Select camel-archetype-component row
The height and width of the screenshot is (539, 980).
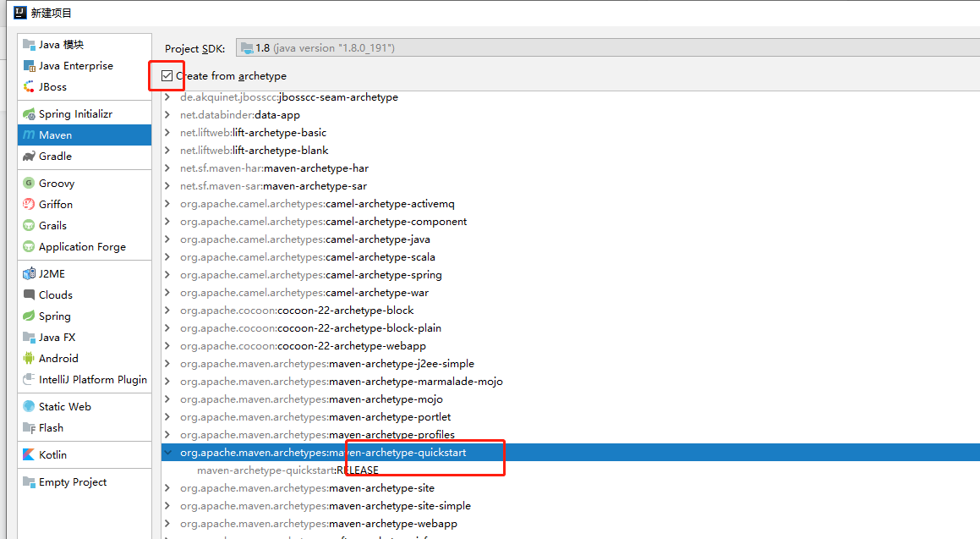point(571,222)
